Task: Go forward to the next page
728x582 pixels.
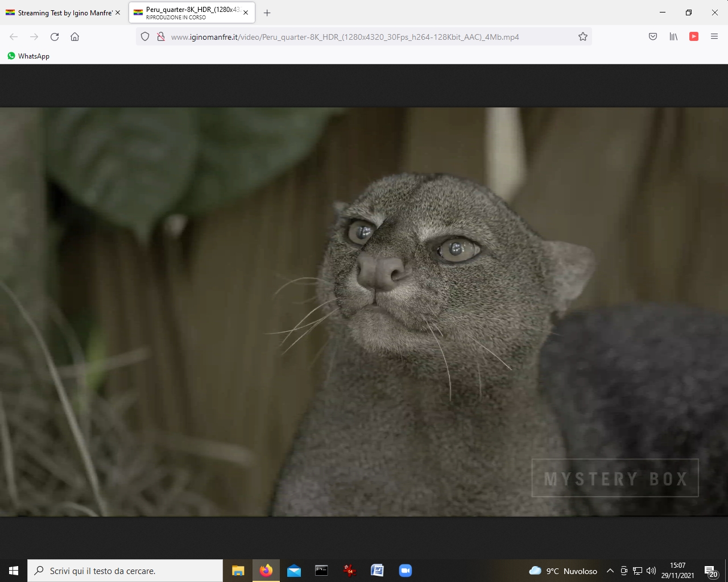Action: point(34,37)
